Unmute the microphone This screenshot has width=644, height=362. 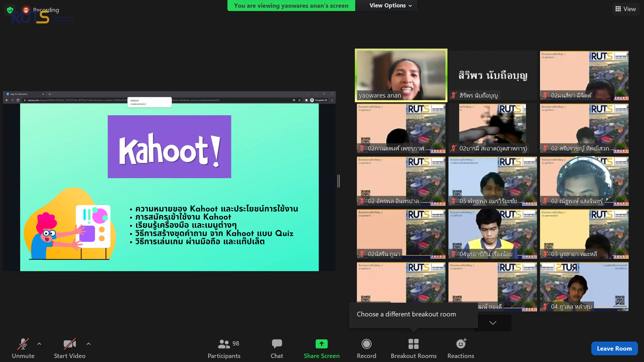tap(23, 349)
